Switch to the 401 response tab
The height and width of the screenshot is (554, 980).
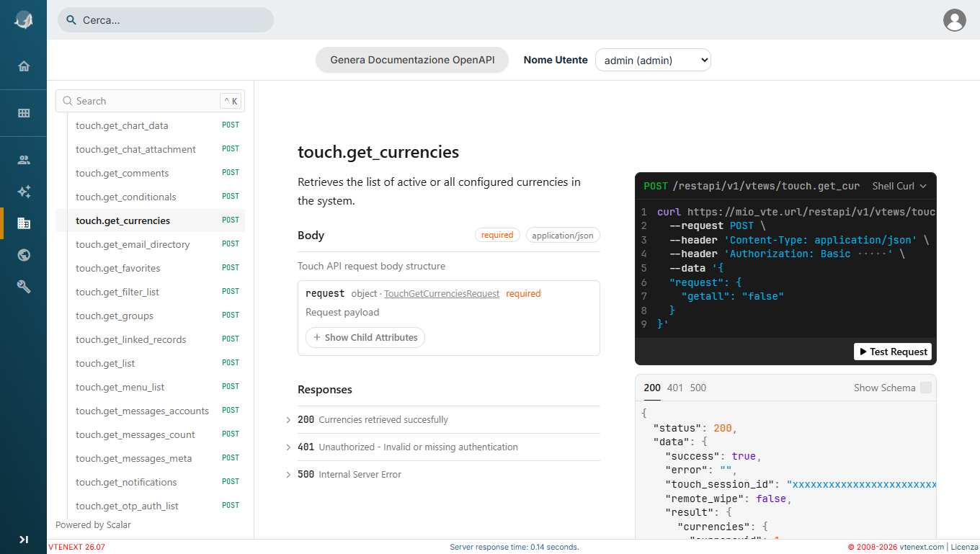(675, 388)
